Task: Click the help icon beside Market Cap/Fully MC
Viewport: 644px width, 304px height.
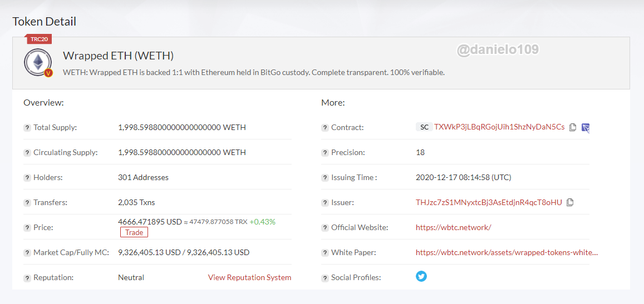Action: tap(27, 253)
